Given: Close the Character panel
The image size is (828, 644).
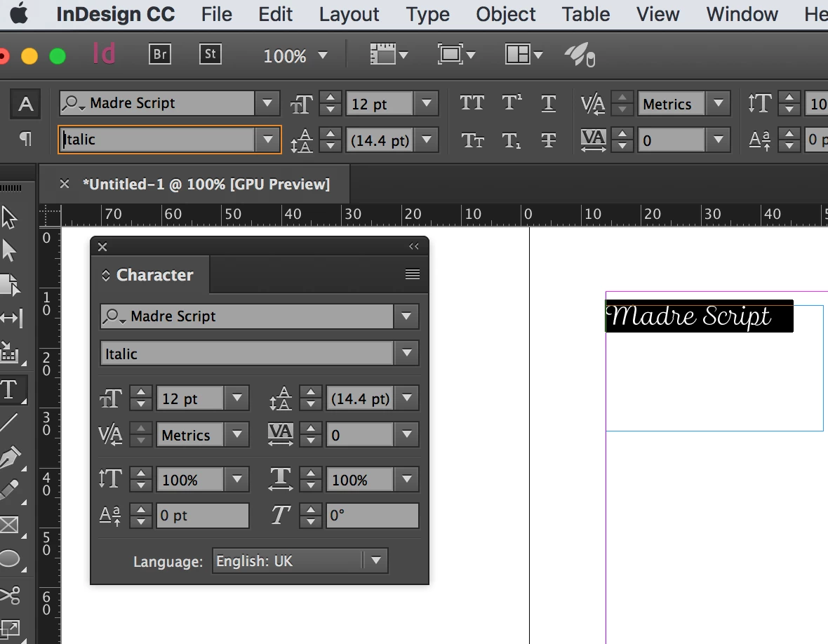Looking at the screenshot, I should 102,246.
